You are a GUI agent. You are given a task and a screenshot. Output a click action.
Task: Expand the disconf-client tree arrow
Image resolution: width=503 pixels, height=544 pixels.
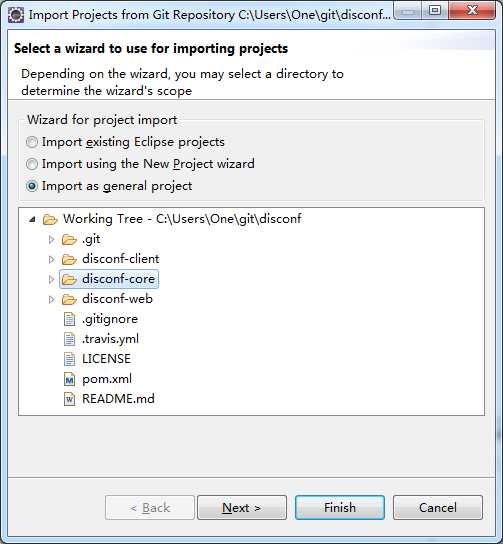(51, 259)
